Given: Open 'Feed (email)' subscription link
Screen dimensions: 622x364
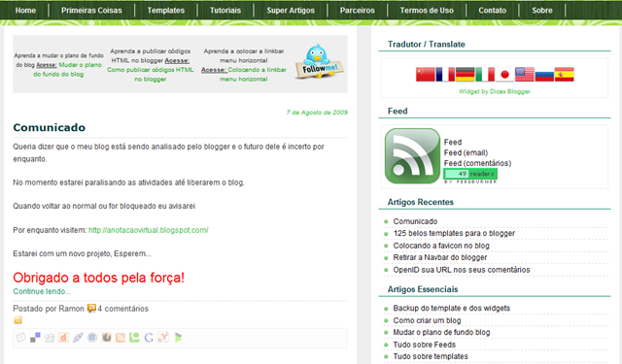Looking at the screenshot, I should 466,152.
